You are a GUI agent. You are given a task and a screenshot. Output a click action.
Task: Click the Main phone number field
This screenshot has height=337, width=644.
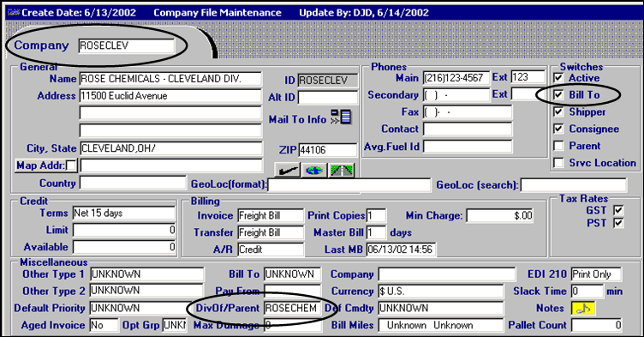(x=456, y=78)
